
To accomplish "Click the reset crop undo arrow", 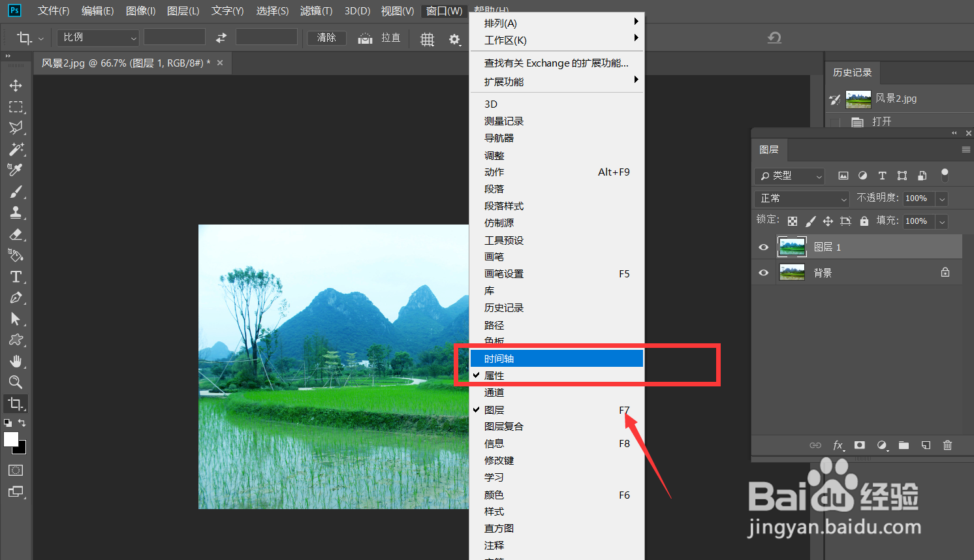I will point(774,38).
